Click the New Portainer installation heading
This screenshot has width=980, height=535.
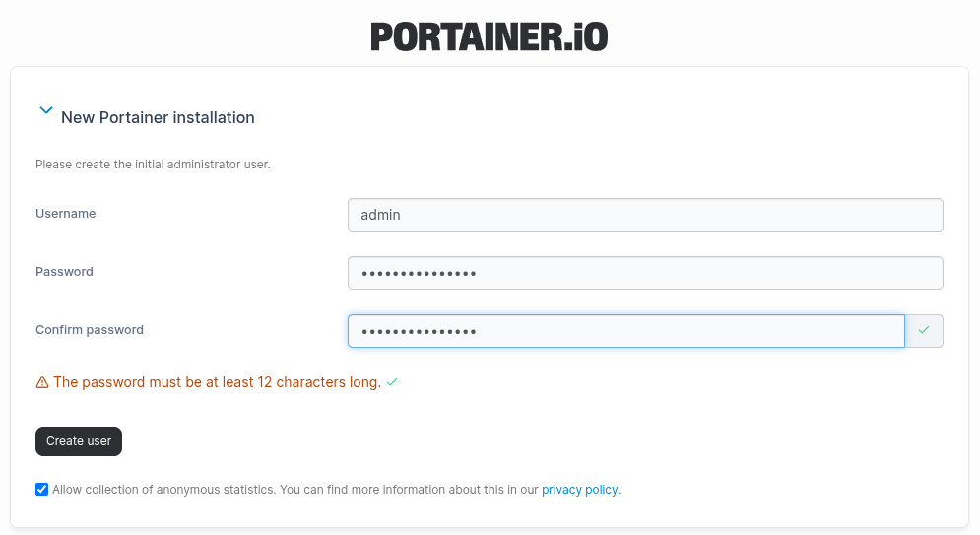click(158, 117)
